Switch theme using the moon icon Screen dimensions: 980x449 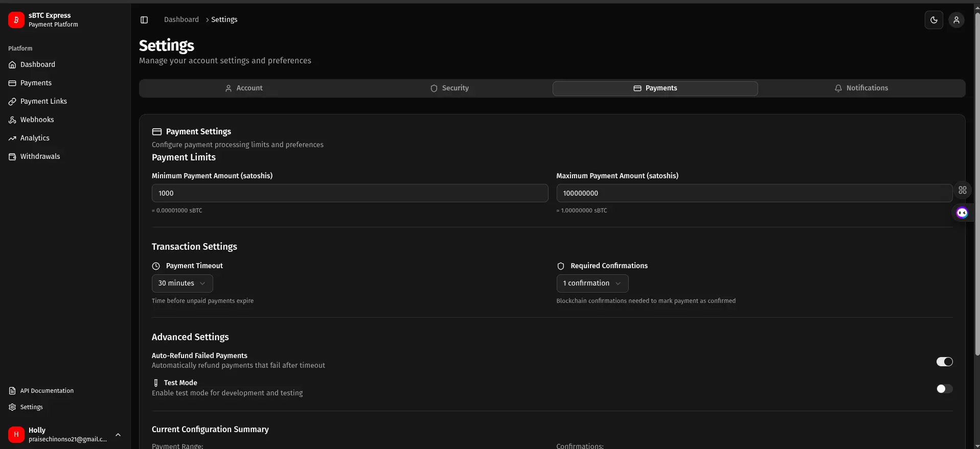pos(934,20)
